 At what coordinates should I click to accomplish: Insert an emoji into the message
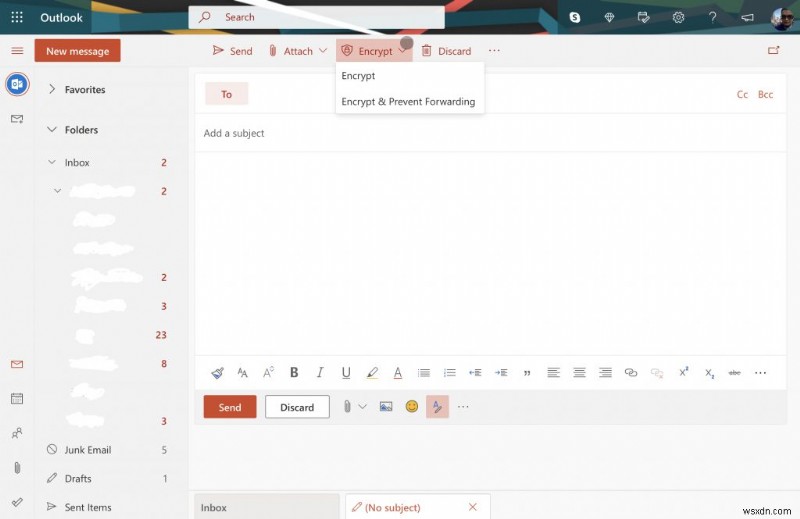411,407
